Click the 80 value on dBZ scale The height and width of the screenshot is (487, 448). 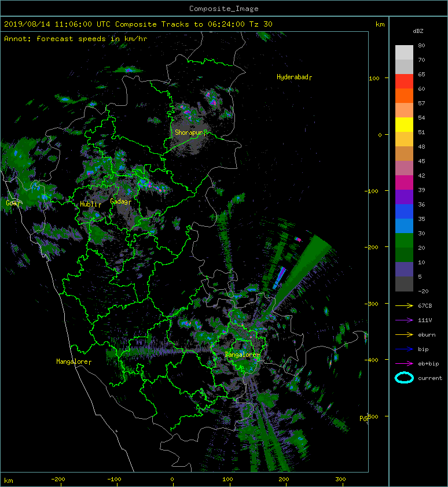point(421,45)
